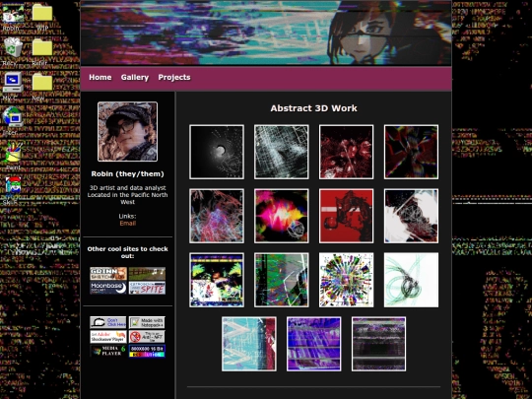Viewport: 532px width, 399px height.
Task: Open the Recycle Bin desktop icon
Action: click(x=13, y=51)
